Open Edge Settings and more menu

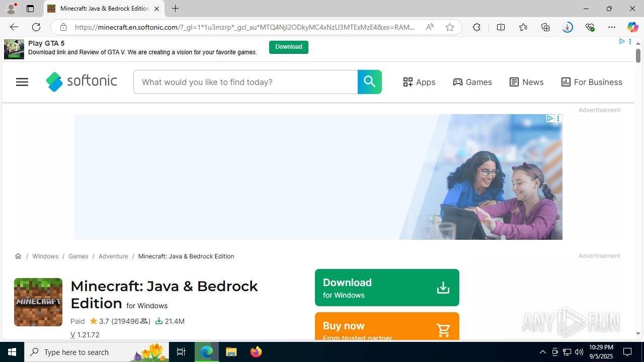coord(612,27)
